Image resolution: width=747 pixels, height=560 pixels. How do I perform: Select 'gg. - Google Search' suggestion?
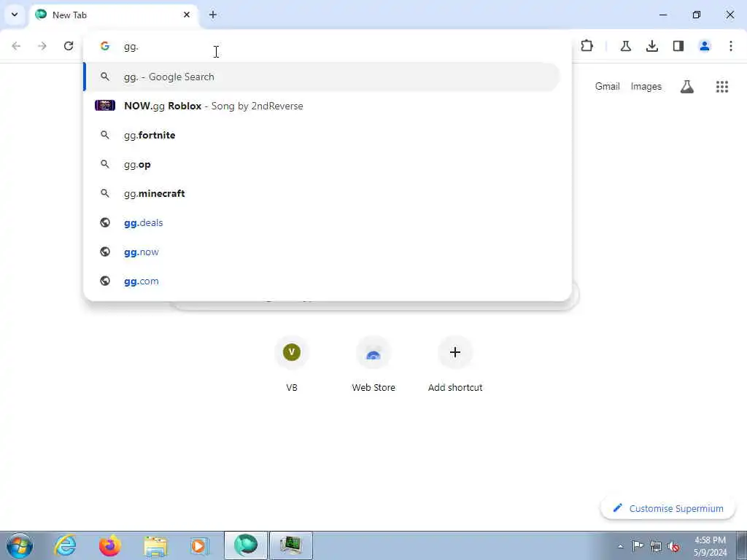point(322,77)
